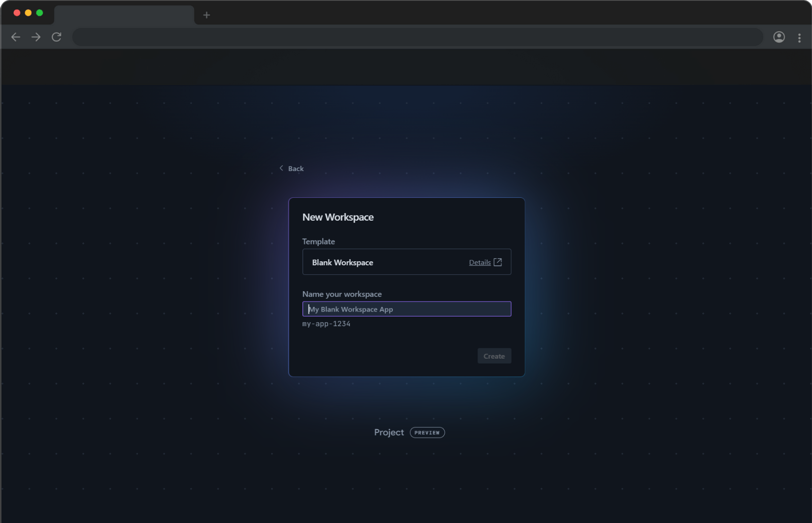Add a new tab with plus icon
812x523 pixels.
207,15
